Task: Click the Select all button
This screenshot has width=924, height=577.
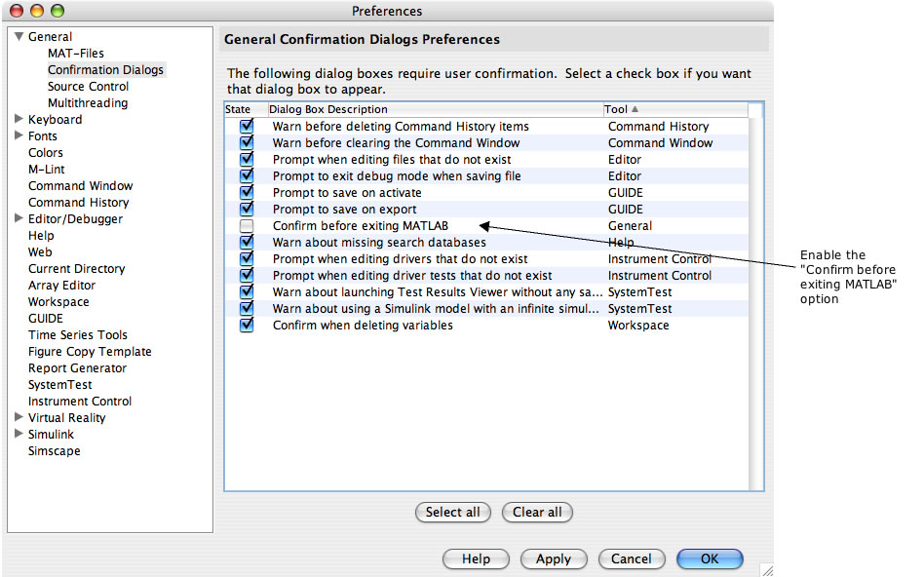Action: (x=453, y=512)
